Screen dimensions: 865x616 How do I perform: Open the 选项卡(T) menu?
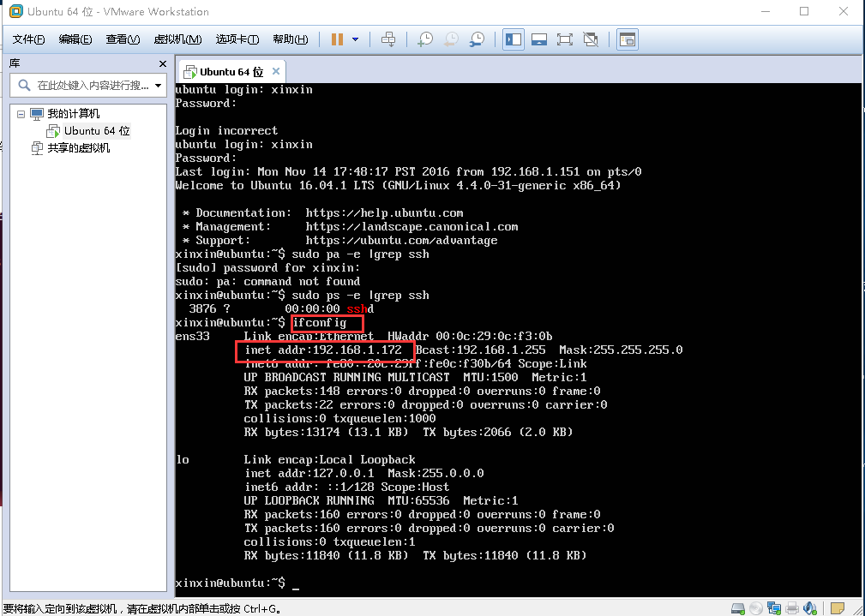237,39
